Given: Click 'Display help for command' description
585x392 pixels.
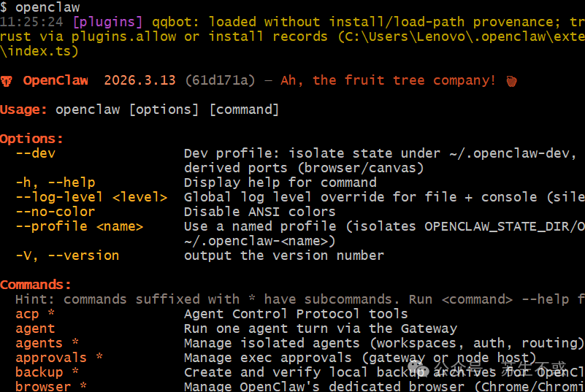Looking at the screenshot, I should pos(280,182).
